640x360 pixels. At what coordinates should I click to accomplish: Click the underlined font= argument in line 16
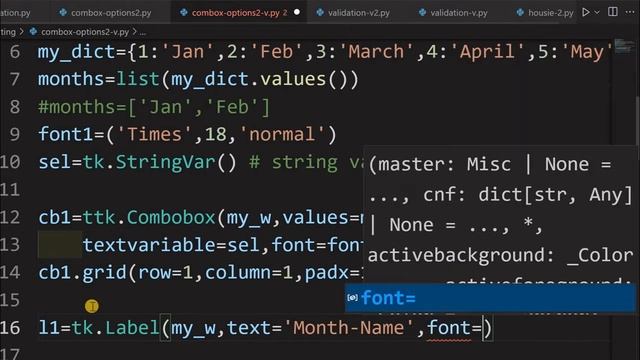point(455,328)
